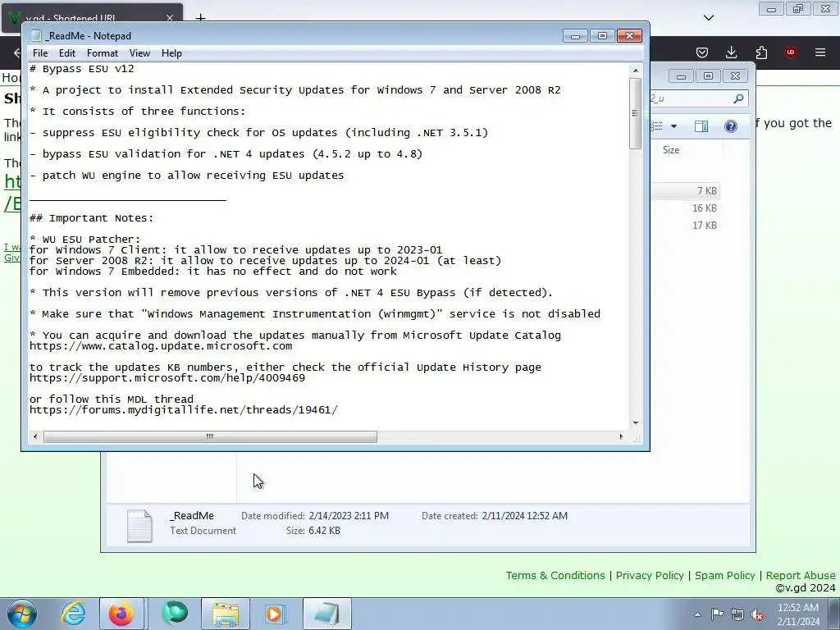This screenshot has height=630, width=840.
Task: Close the _ReadMe Notepad window
Action: coord(629,36)
